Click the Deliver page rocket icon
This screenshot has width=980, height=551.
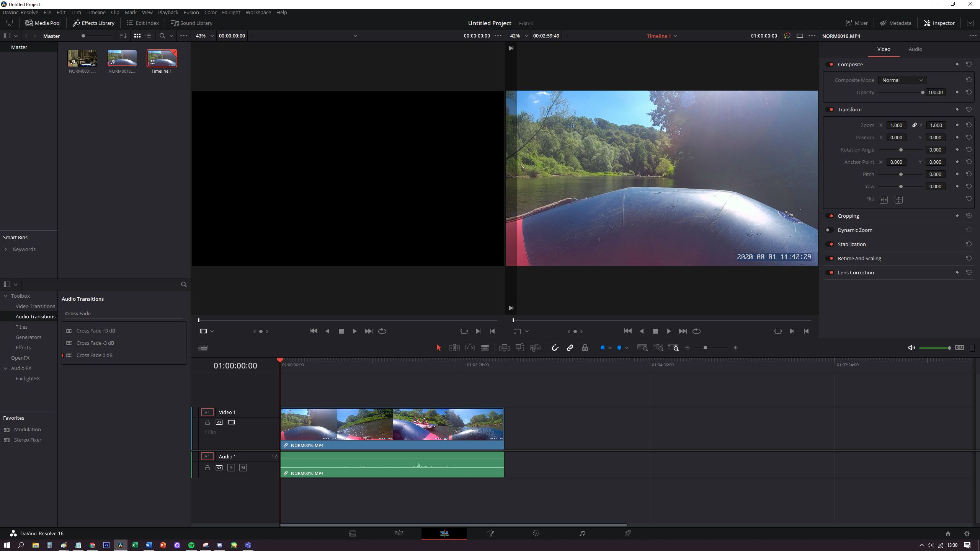tap(628, 533)
